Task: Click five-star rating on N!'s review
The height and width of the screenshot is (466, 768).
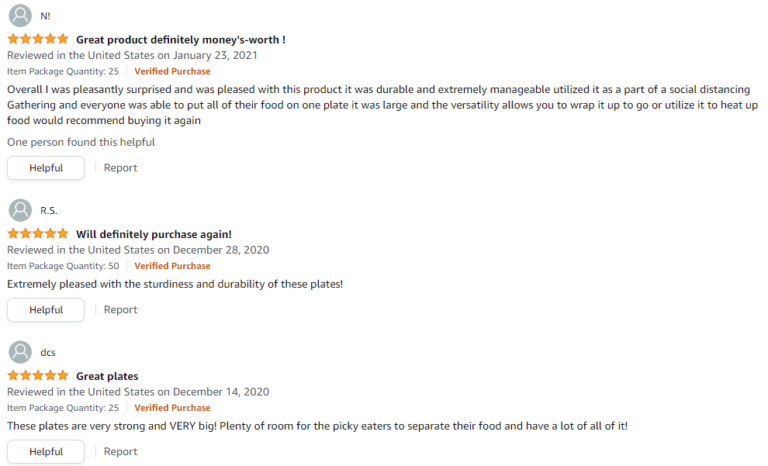Action: point(38,40)
